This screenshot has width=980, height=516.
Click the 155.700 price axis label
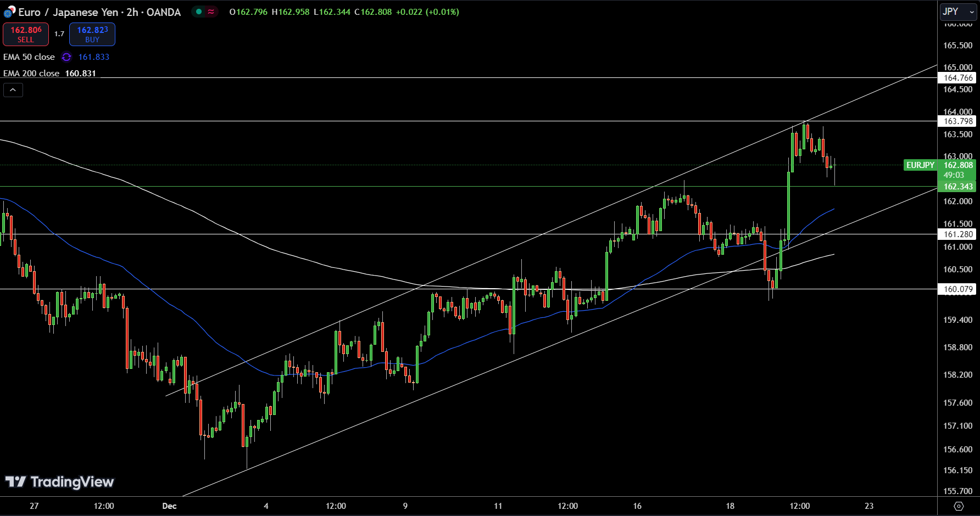coord(958,491)
